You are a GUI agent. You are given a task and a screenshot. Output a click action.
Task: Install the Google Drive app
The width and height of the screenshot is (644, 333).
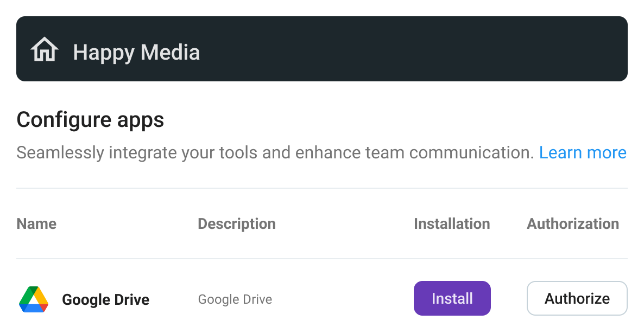pos(452,298)
